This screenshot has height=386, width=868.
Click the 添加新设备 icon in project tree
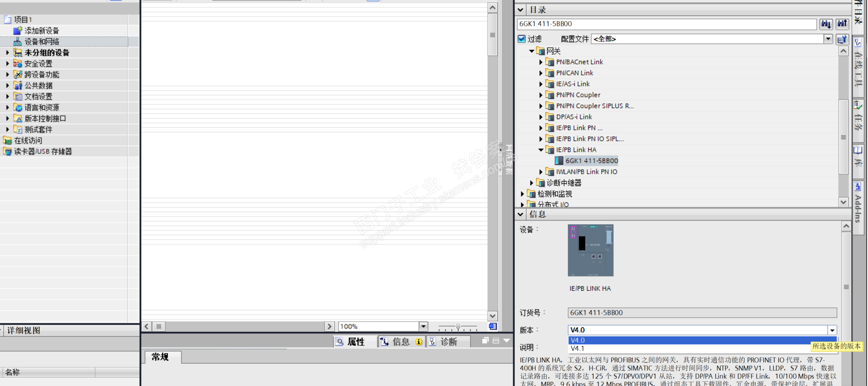(18, 31)
